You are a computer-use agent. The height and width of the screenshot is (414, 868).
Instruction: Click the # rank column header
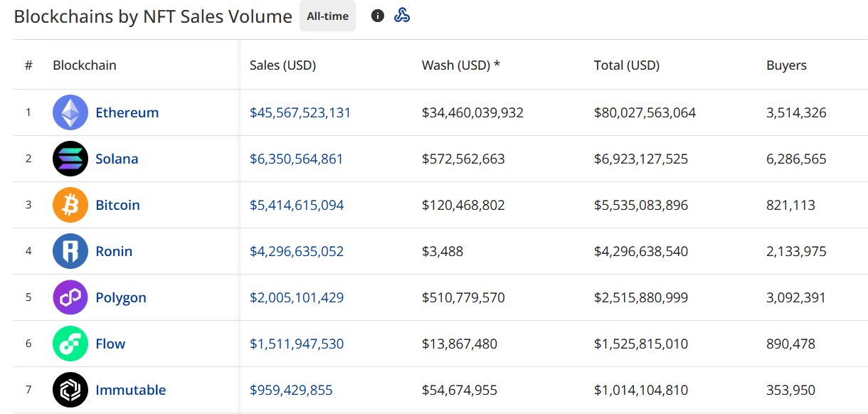pyautogui.click(x=28, y=65)
